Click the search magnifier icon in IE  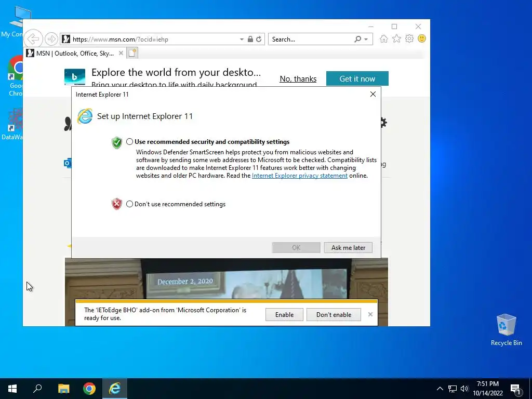(x=357, y=39)
